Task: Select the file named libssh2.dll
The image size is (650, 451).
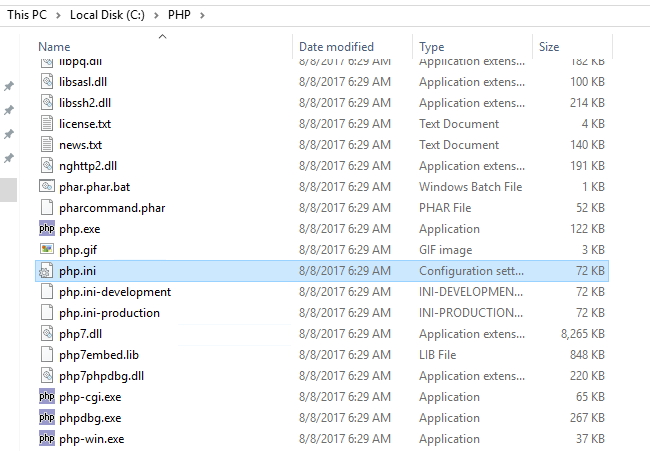Action: click(x=85, y=102)
